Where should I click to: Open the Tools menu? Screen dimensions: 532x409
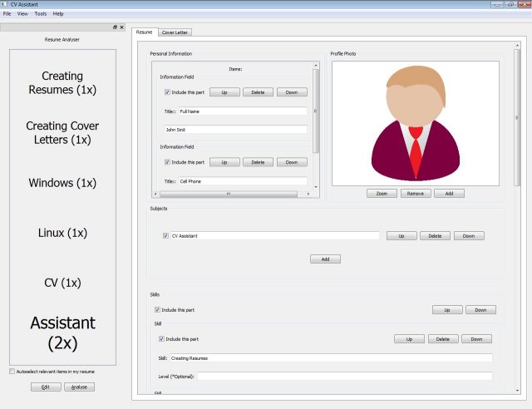click(41, 13)
